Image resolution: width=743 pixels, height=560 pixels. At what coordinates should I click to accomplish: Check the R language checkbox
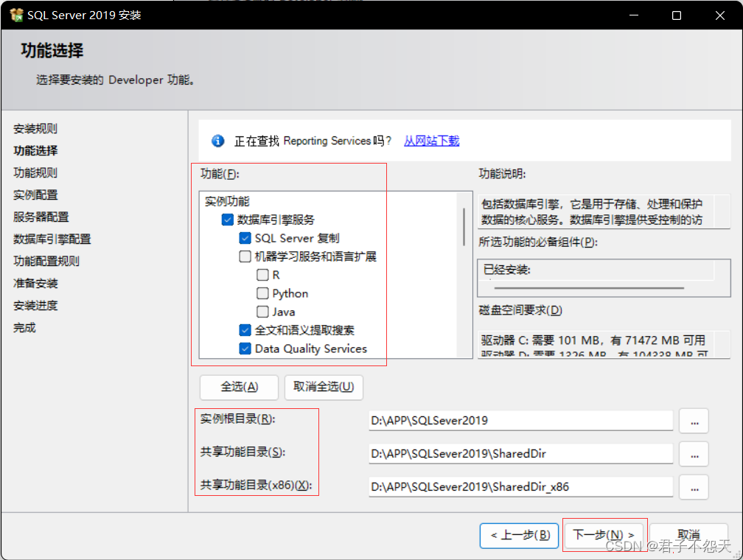[x=262, y=275]
